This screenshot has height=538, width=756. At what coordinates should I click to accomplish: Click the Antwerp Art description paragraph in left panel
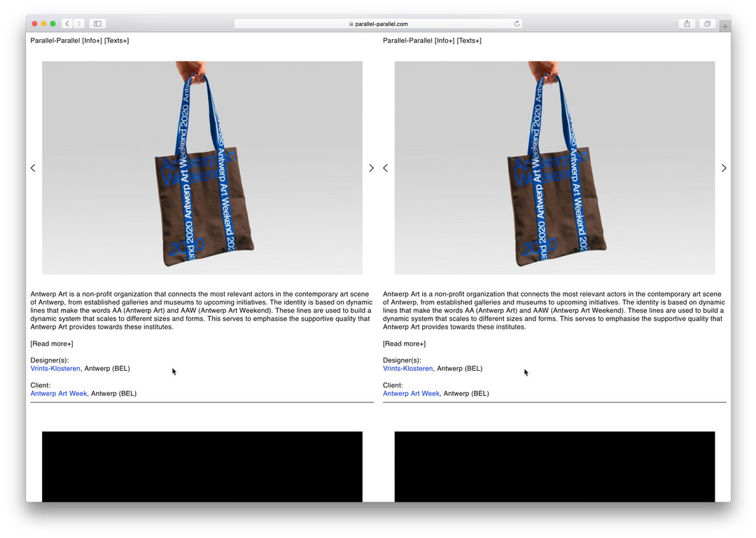(202, 311)
